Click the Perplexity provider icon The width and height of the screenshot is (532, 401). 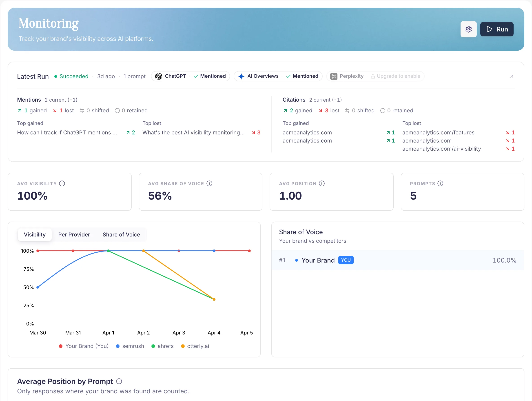click(x=334, y=76)
